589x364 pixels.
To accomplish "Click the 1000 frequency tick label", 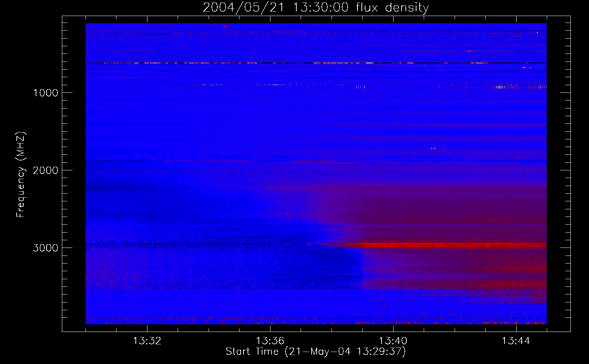I will [x=46, y=93].
